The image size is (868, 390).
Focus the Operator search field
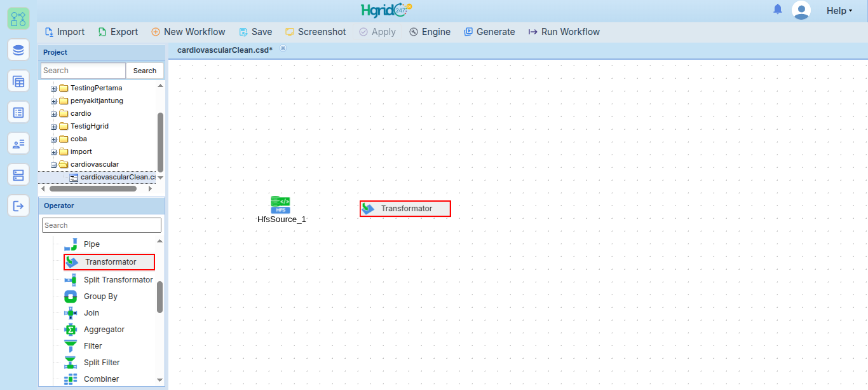102,225
